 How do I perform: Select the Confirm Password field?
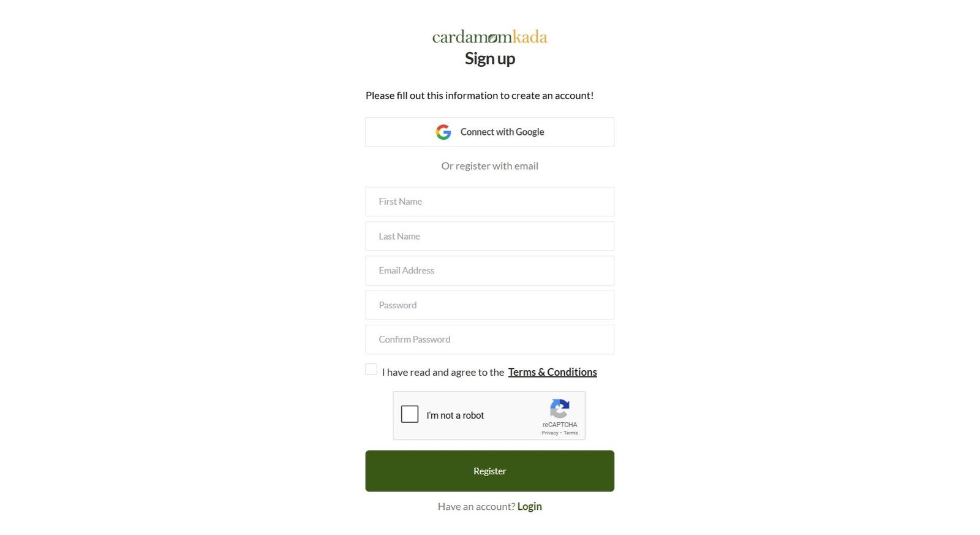(489, 340)
